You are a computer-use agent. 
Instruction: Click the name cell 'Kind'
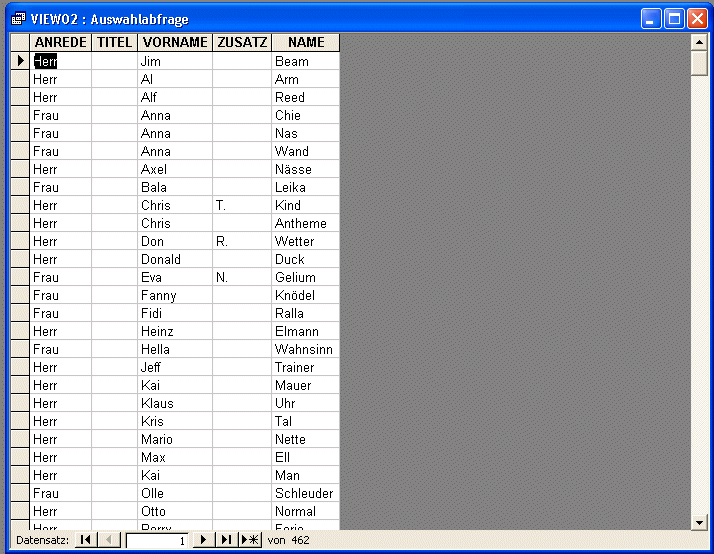(306, 205)
